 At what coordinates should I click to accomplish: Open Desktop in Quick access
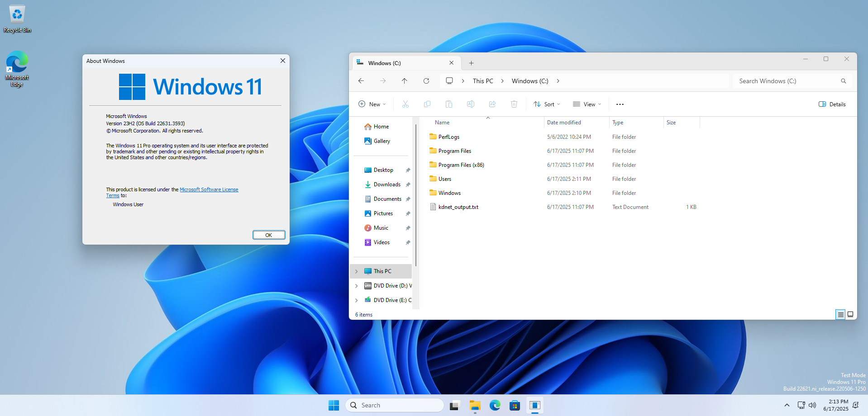[379, 170]
